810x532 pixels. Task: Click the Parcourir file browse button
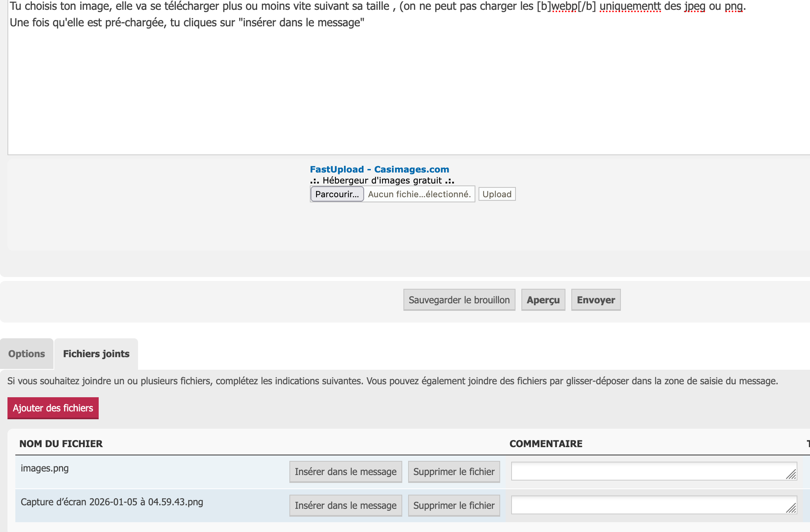337,194
